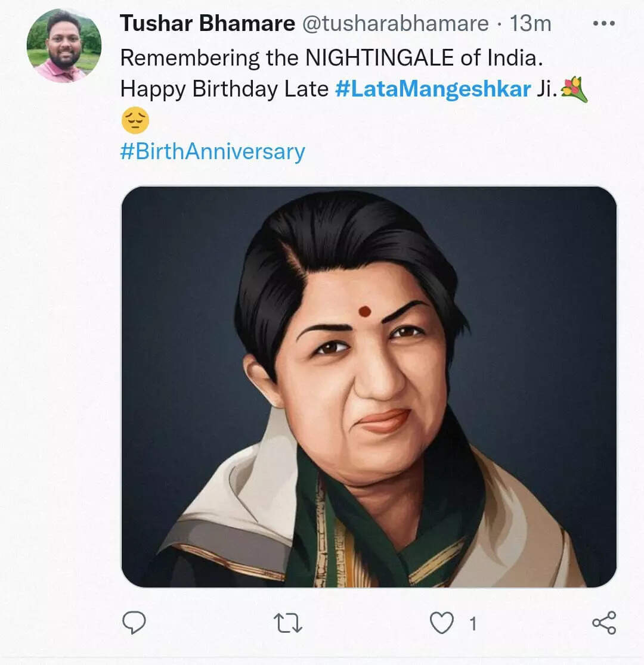Click the @tusharabhamare handle link

point(395,24)
